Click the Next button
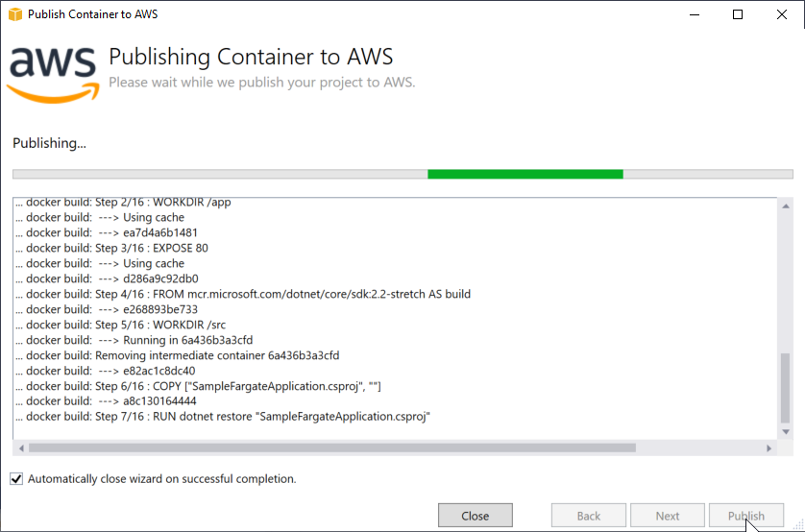The height and width of the screenshot is (532, 805). (668, 516)
